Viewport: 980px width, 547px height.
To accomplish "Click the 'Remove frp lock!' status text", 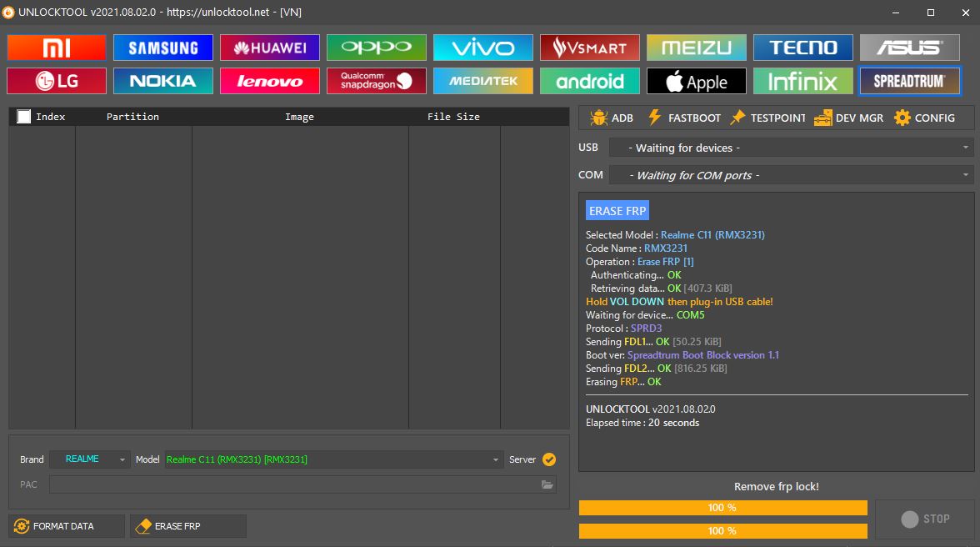I will click(777, 486).
